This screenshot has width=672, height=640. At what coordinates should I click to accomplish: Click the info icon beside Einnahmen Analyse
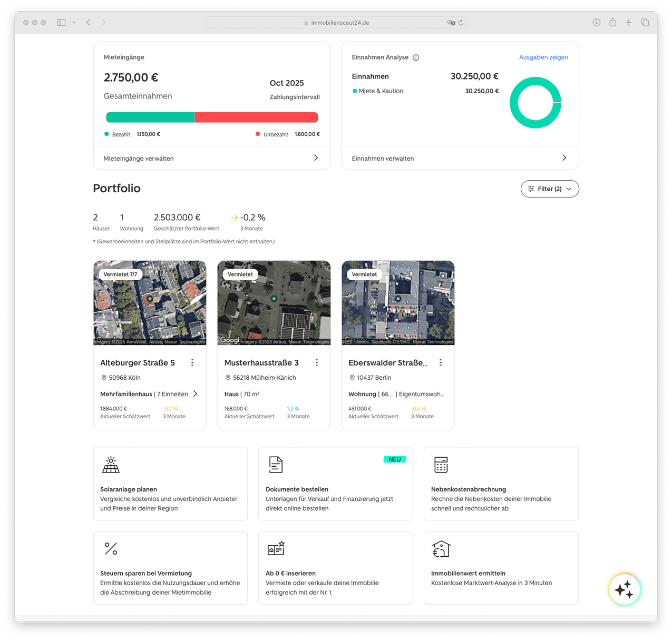(416, 57)
